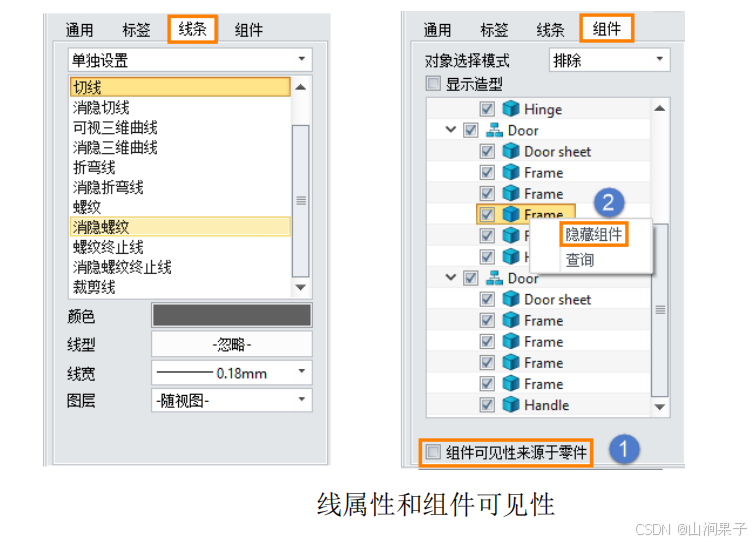Click the line list's scrollbar thumb
Viewport: 754px width, 543px height.
point(301,201)
